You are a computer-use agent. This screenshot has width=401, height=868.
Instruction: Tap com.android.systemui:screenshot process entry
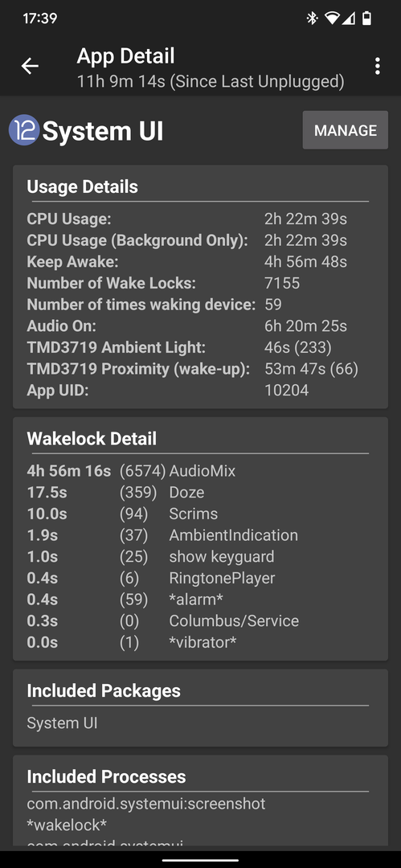146,803
